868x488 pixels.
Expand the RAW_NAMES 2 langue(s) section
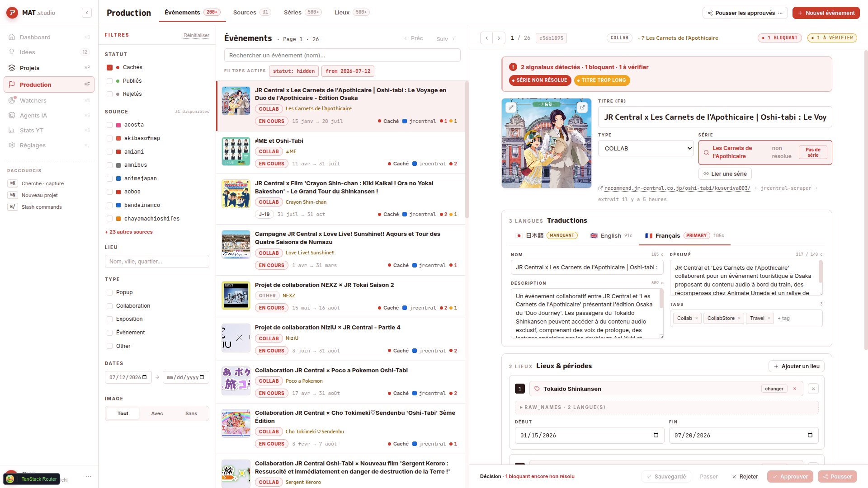coord(666,407)
